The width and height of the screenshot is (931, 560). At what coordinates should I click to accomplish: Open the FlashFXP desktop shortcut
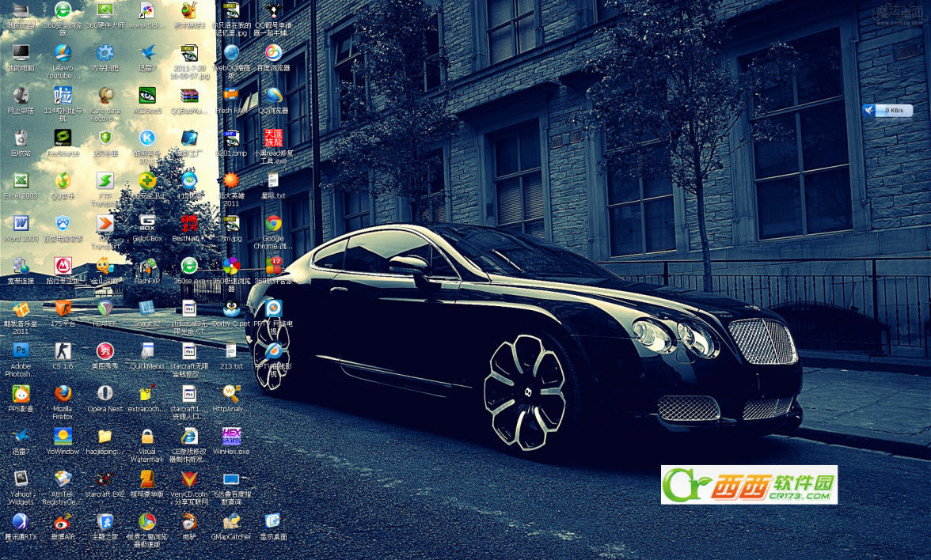(x=147, y=267)
